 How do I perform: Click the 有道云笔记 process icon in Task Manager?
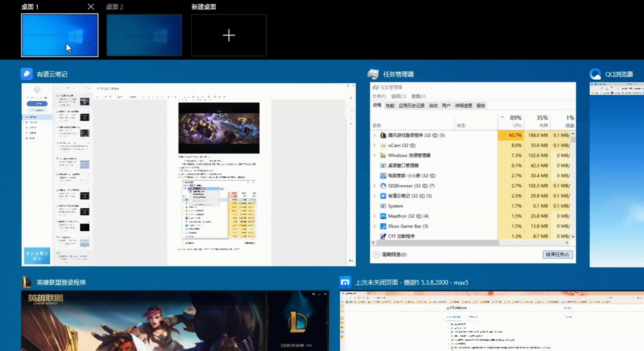(x=383, y=196)
